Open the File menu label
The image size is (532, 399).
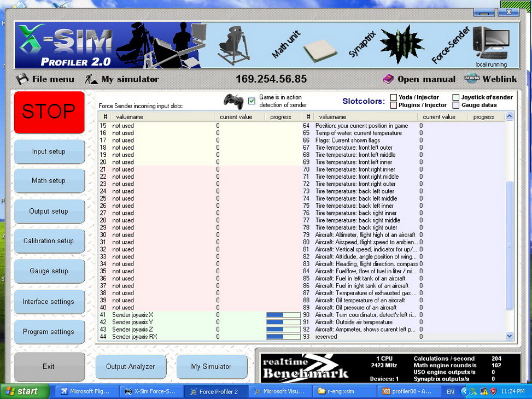(x=53, y=79)
